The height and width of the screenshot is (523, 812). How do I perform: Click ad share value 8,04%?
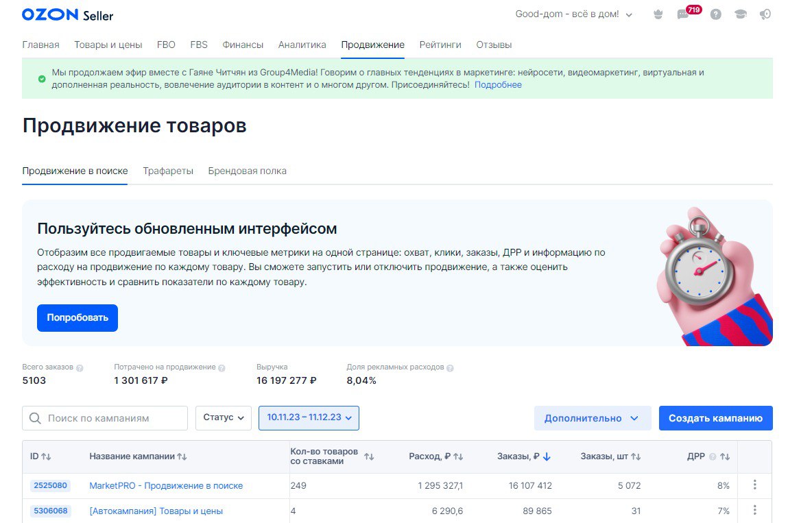(x=361, y=380)
